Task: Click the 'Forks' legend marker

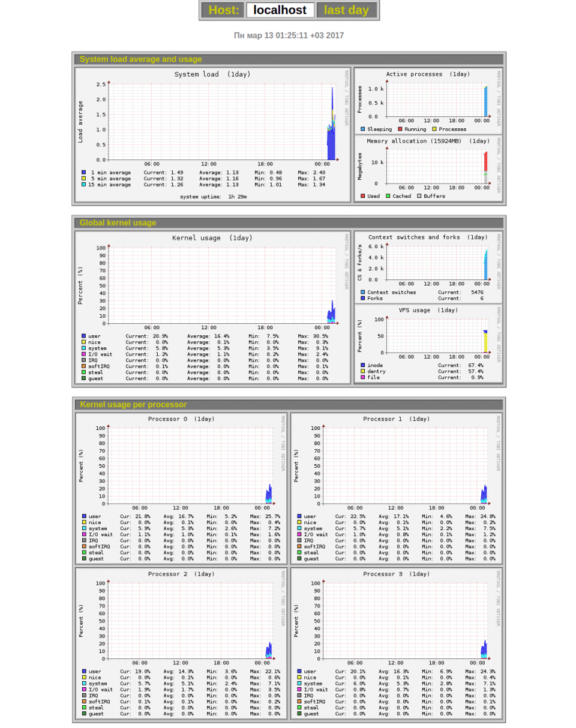Action: click(x=362, y=298)
